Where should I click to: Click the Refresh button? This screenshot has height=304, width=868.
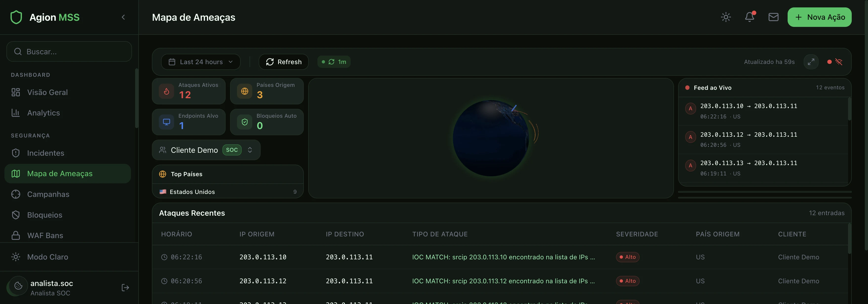284,62
